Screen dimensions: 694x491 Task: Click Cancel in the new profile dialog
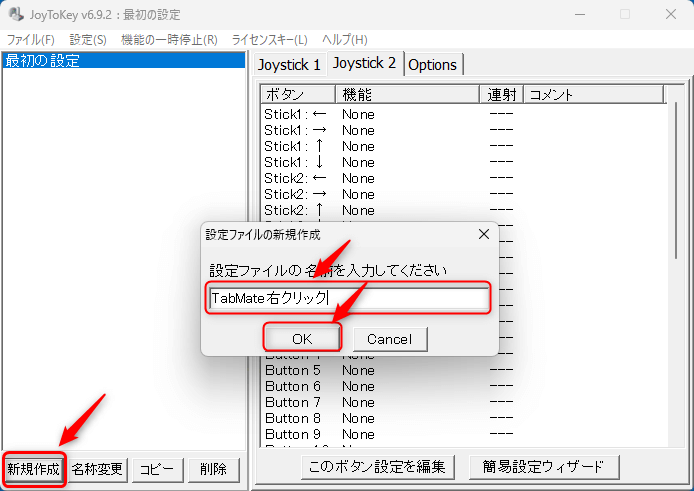tap(389, 339)
